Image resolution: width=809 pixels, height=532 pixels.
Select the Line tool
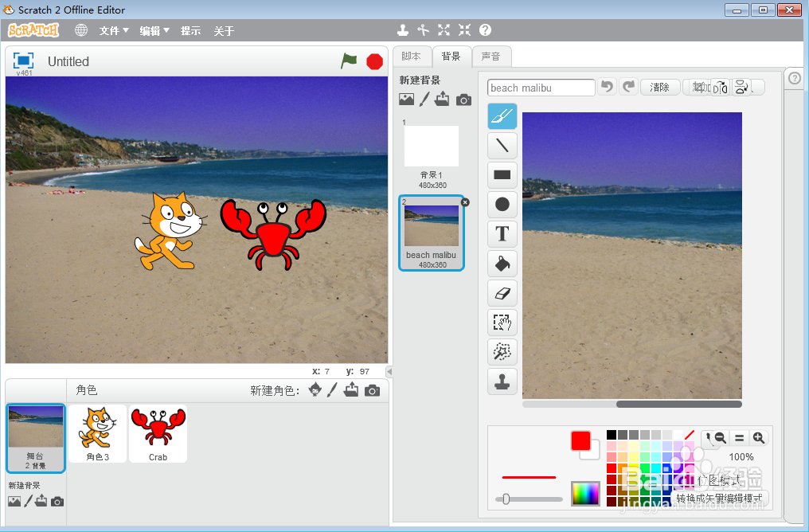pos(502,145)
